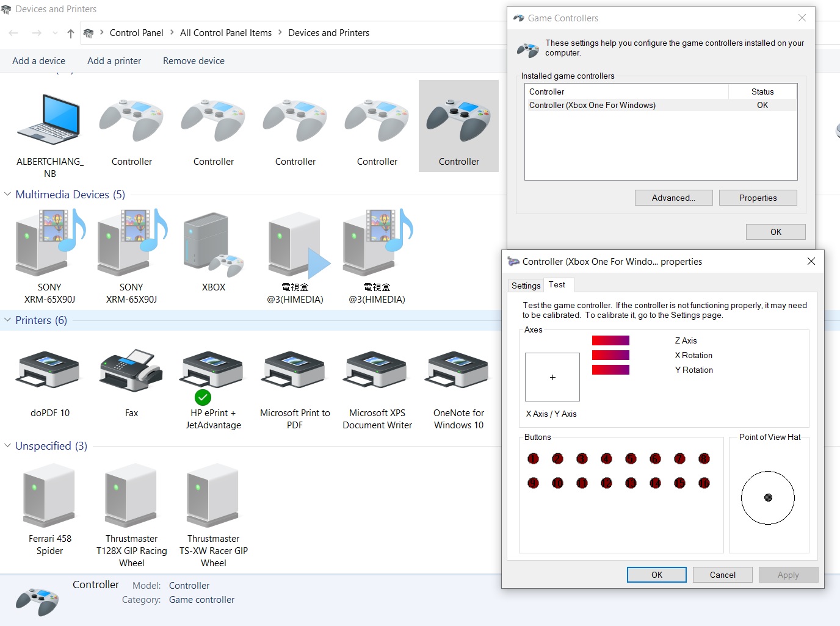Navigate to Control Panel breadcrumb
This screenshot has height=626, width=840.
coord(137,33)
